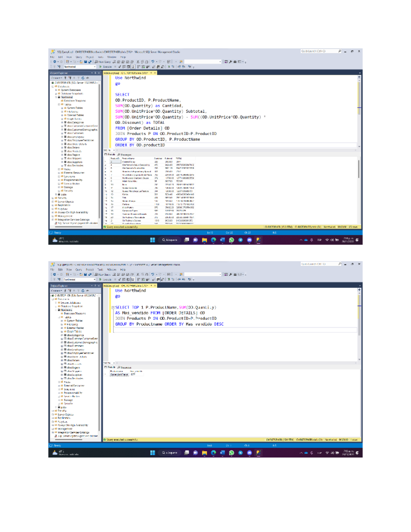Expand System Databases in the lower Object Explorer
Image resolution: width=411 pixels, height=532 pixels.
point(56,303)
